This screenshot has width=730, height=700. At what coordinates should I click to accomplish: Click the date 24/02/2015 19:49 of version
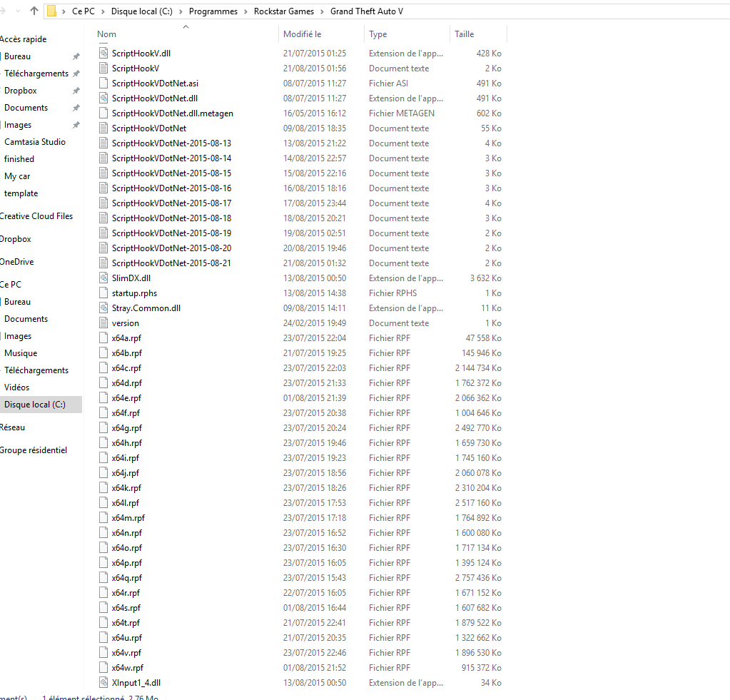pyautogui.click(x=314, y=323)
